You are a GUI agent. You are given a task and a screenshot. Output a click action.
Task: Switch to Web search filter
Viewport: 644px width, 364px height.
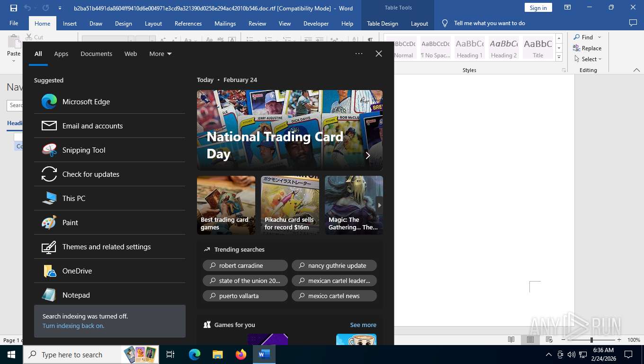[131, 54]
